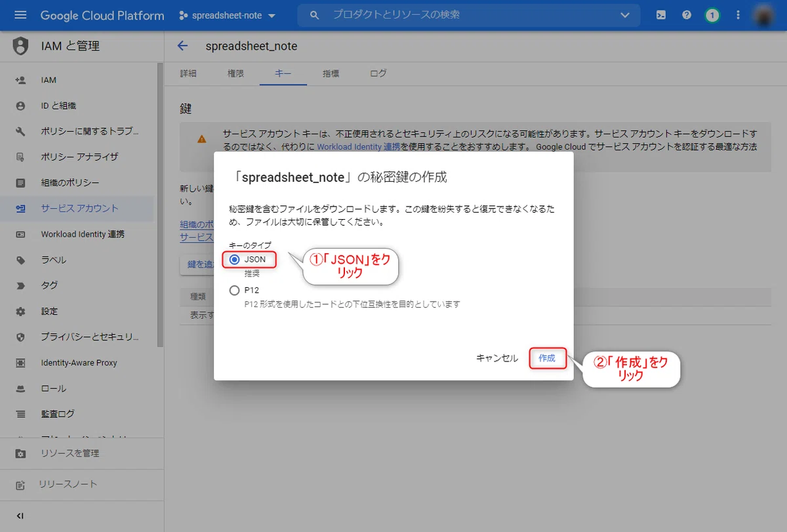Open the spreadsheet-note project selector
This screenshot has height=532, width=787.
tap(228, 15)
